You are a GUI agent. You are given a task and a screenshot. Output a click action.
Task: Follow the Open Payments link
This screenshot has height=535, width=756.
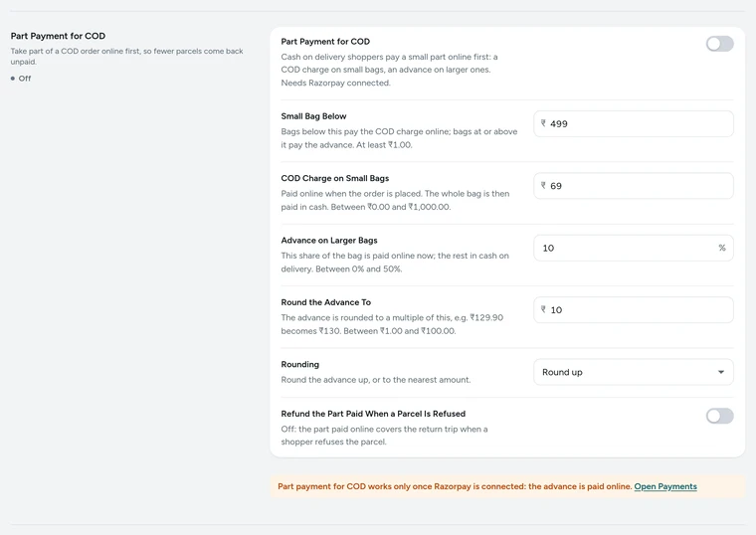(x=665, y=486)
